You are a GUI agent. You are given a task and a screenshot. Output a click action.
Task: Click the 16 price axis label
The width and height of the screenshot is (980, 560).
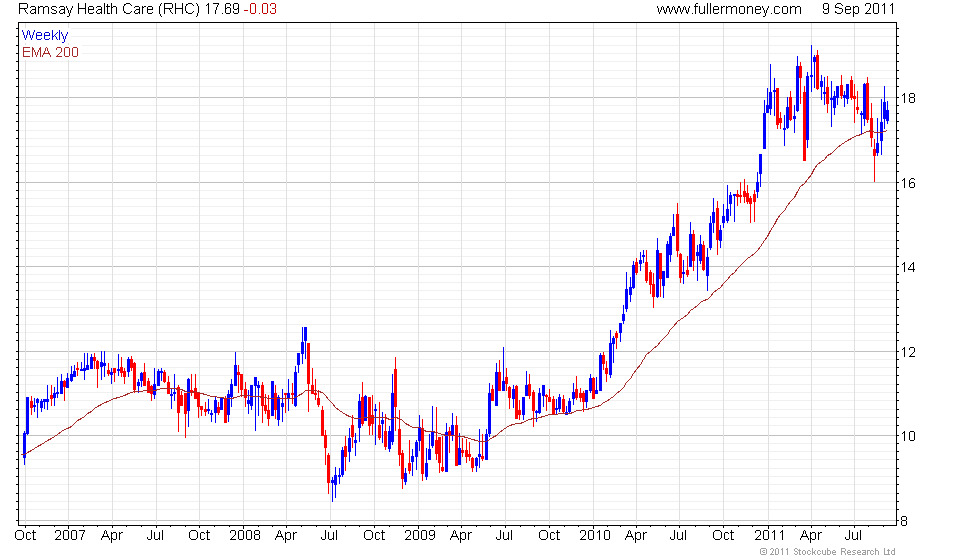coord(908,183)
